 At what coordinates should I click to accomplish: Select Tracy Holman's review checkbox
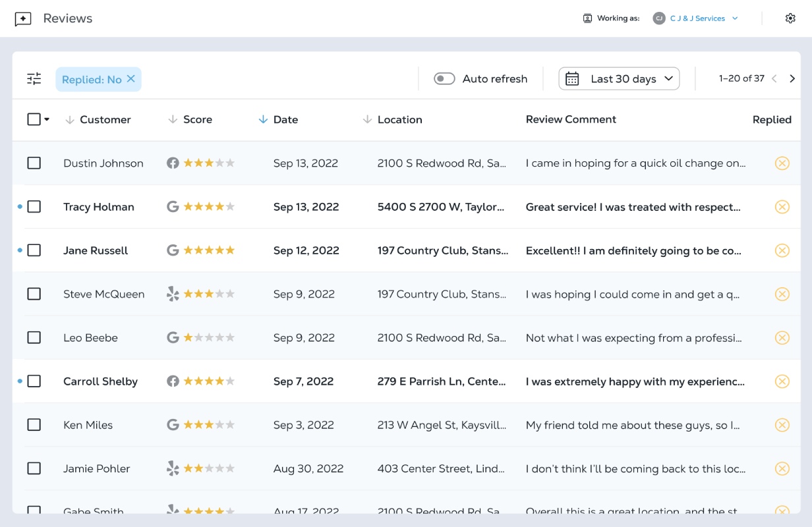[x=34, y=206]
